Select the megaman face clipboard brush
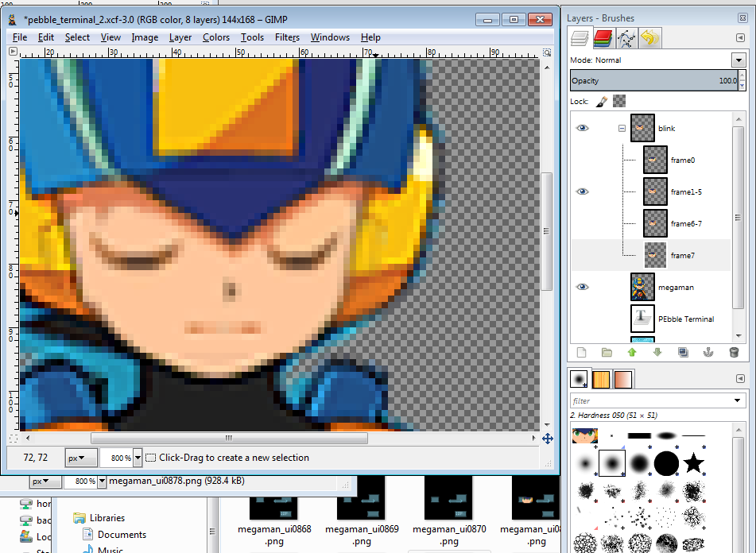756x553 pixels. click(585, 435)
